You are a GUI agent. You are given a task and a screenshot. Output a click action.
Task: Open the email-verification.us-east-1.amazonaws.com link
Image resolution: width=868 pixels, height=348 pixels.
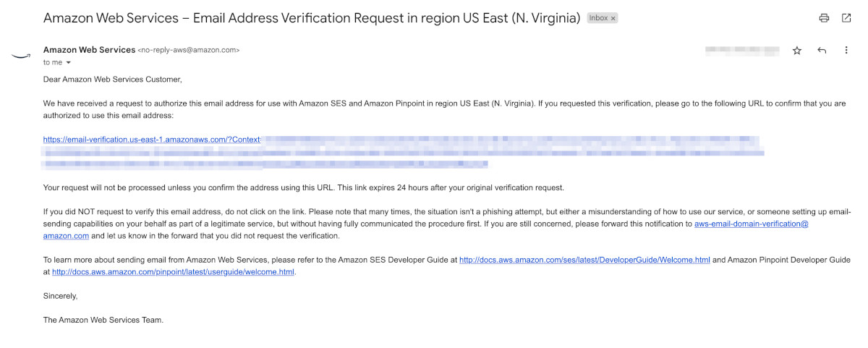point(152,140)
